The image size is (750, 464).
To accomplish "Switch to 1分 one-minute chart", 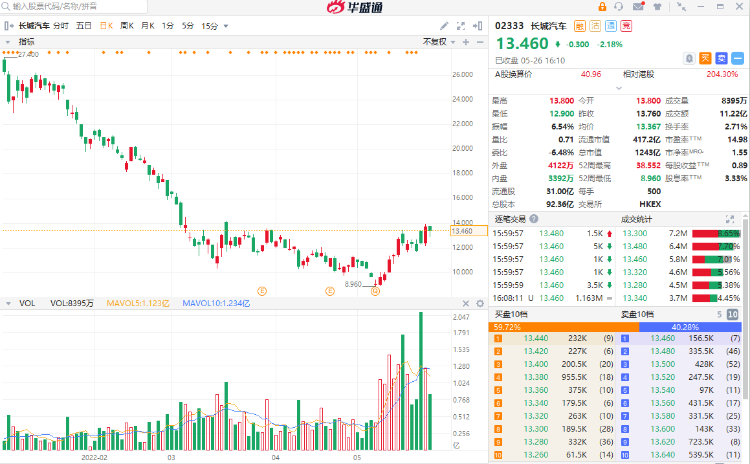I will tap(167, 26).
